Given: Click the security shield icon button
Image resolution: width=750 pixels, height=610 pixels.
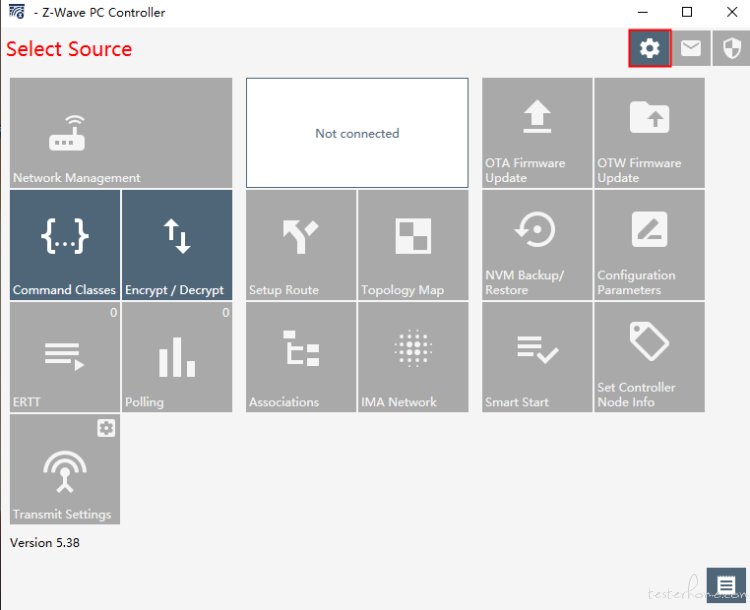Looking at the screenshot, I should coord(731,48).
